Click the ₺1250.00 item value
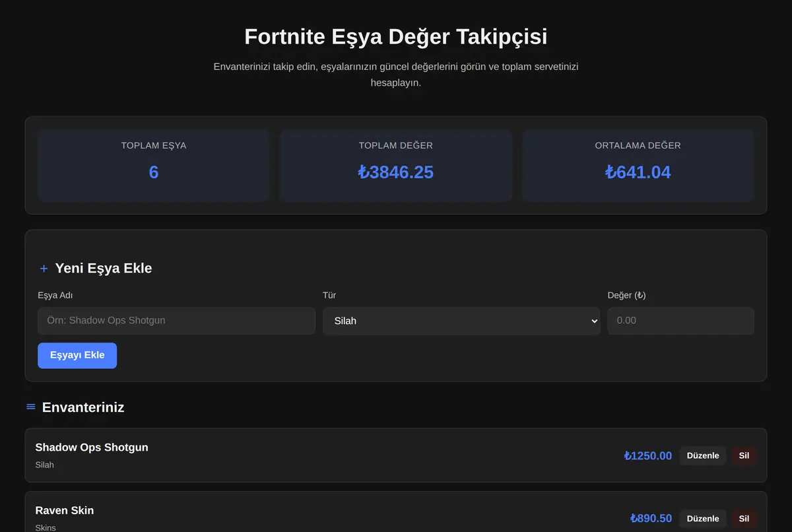 (x=648, y=455)
